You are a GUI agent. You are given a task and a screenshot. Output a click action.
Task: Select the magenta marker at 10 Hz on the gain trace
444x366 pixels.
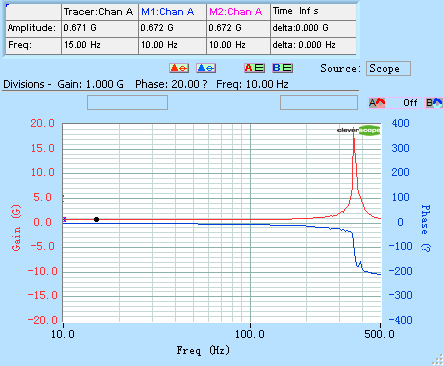[x=64, y=219]
